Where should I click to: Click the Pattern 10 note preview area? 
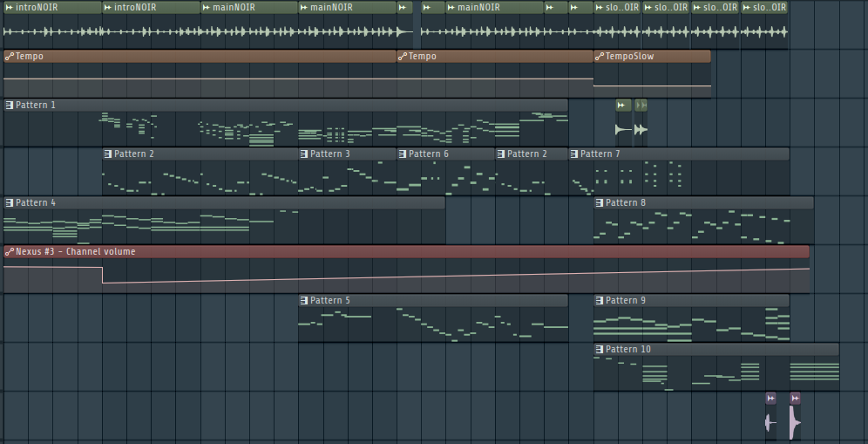coord(716,372)
